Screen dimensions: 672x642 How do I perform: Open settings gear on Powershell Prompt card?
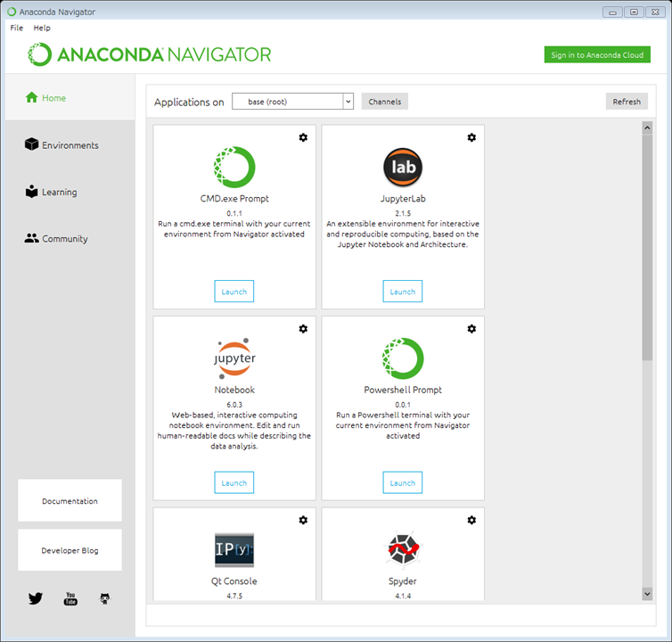(471, 328)
